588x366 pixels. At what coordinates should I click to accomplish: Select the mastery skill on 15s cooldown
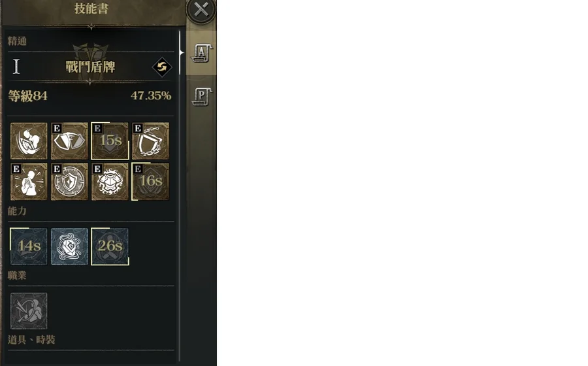pyautogui.click(x=110, y=141)
